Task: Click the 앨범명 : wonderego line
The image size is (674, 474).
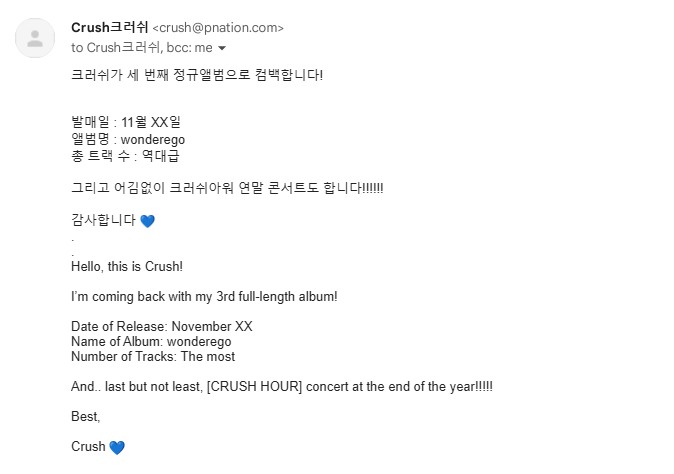Action: [128, 139]
